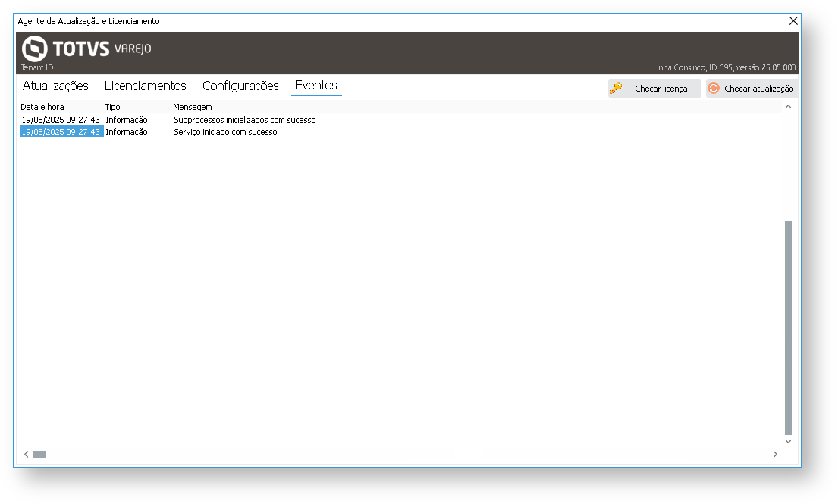The height and width of the screenshot is (504, 838).
Task: Open the Configurações tab
Action: click(240, 86)
